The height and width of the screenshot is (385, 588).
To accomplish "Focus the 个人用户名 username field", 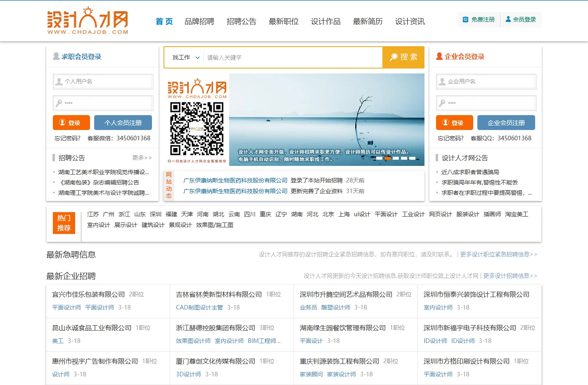I will 103,82.
